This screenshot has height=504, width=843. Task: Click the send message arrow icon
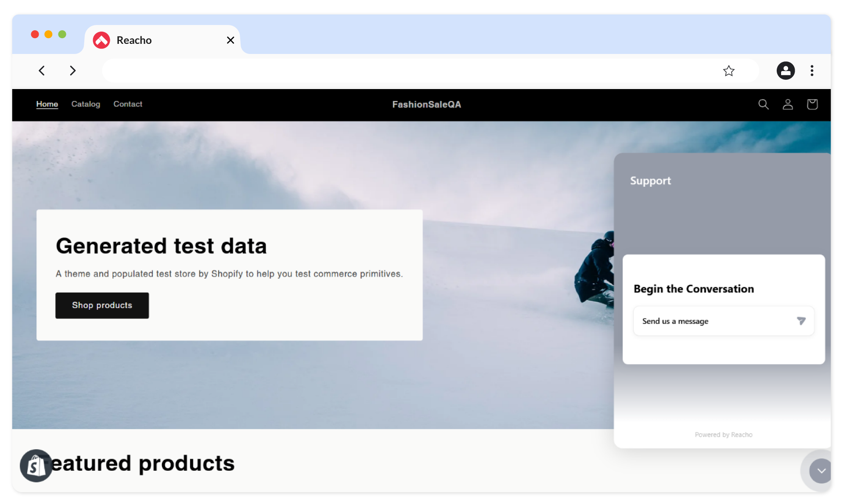point(801,321)
